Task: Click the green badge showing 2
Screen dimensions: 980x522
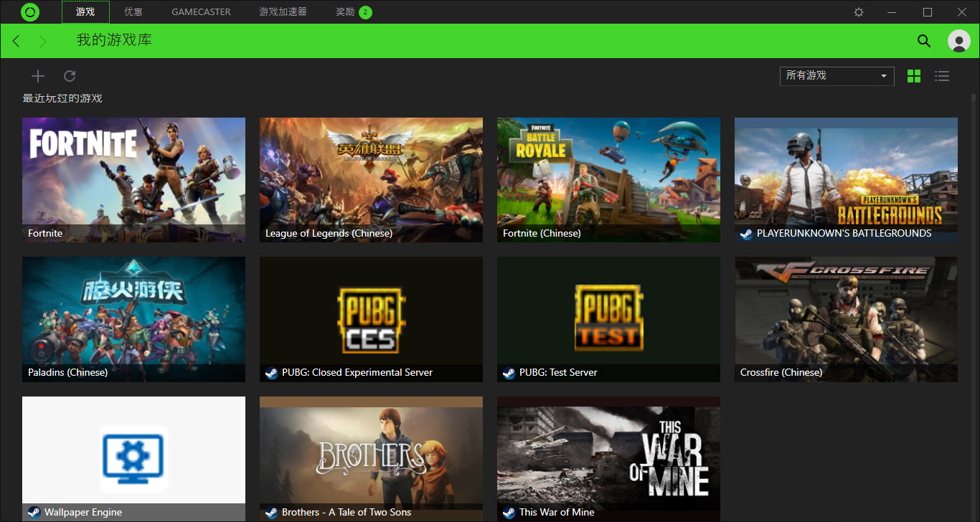Action: point(365,12)
